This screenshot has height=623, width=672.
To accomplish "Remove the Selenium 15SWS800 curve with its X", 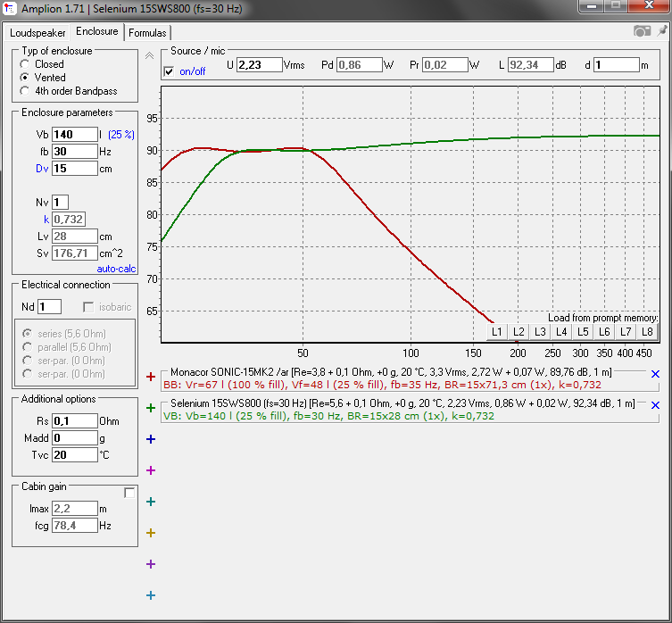I will click(655, 405).
